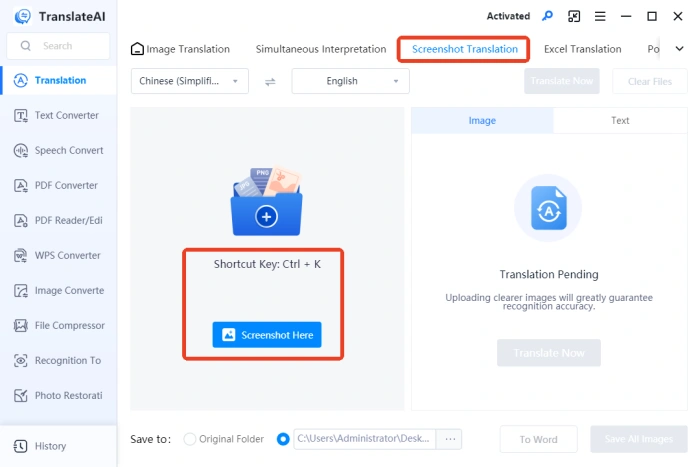Click the Clear Files button

click(x=650, y=81)
